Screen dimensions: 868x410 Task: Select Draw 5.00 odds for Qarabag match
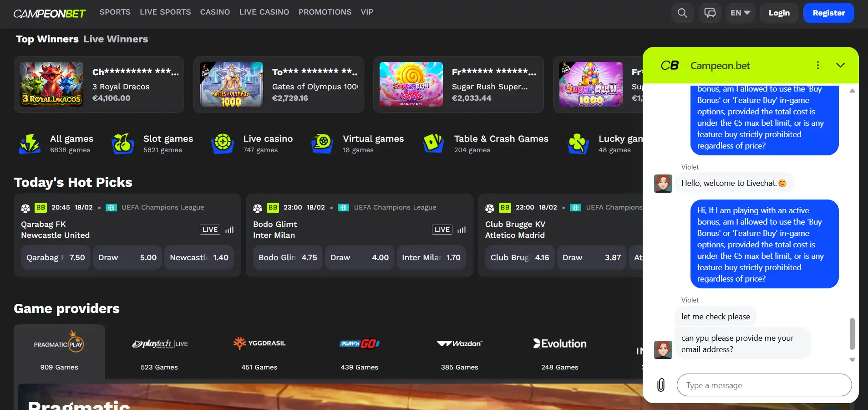[127, 257]
